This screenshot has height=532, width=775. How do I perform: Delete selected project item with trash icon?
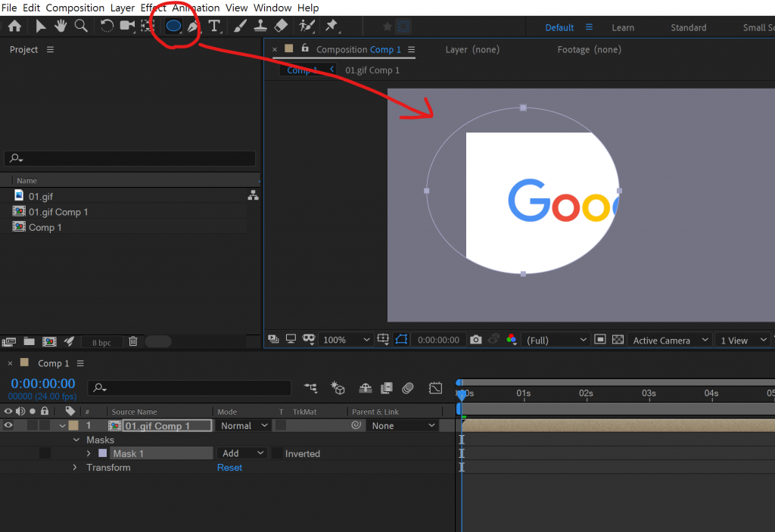(133, 341)
